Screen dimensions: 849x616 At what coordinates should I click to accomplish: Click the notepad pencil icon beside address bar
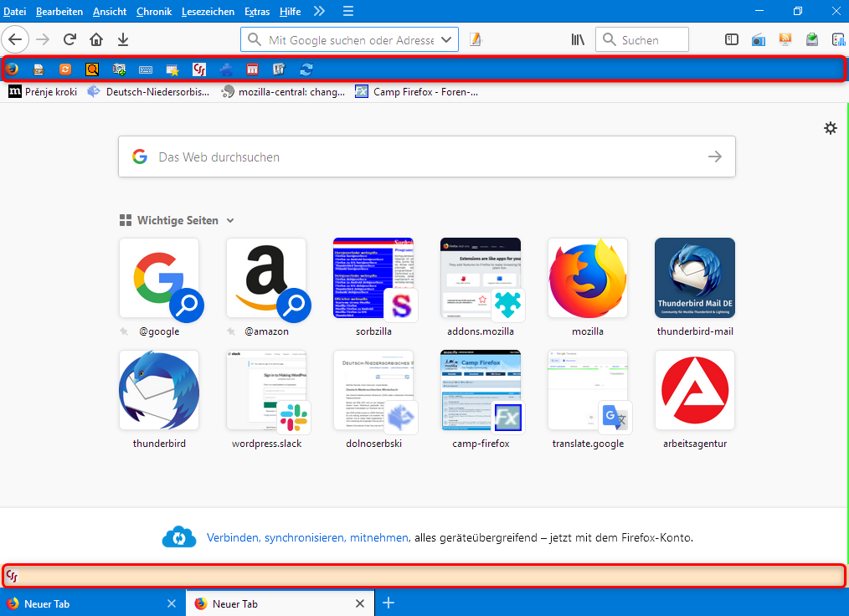click(475, 39)
